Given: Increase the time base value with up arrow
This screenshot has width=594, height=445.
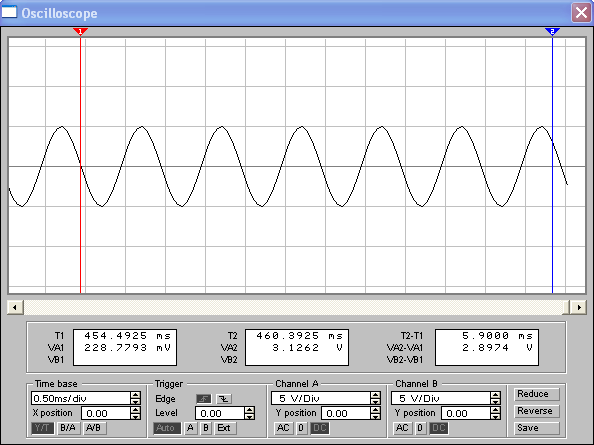Looking at the screenshot, I should tap(135, 395).
